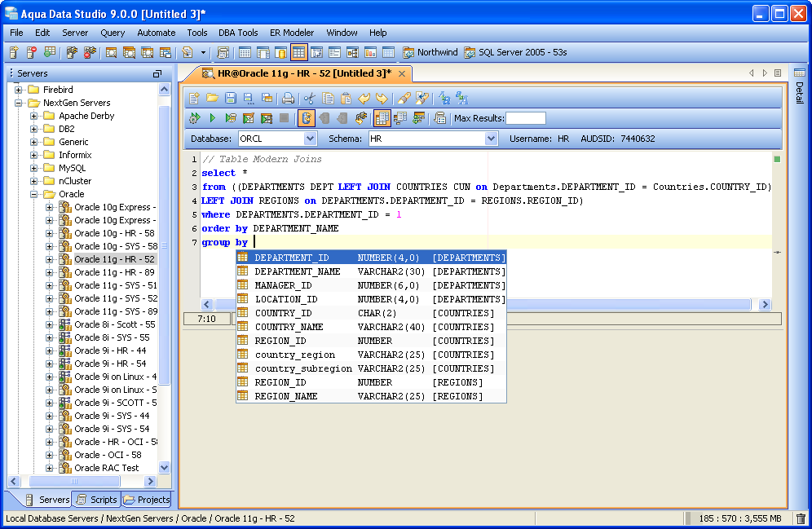Toggle the highlighted Auto Commit icon
812x529 pixels.
(x=306, y=118)
